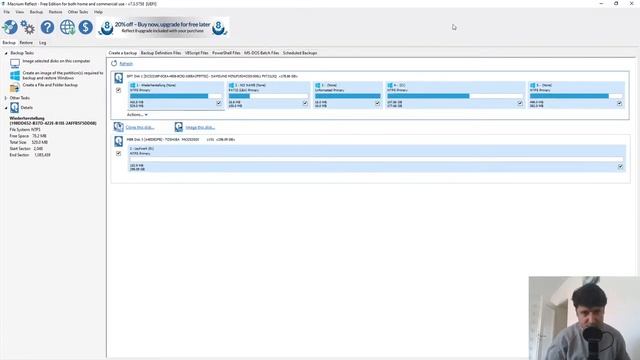640x360 pixels.
Task: Collapse the Details section arrow
Action: coord(6,108)
